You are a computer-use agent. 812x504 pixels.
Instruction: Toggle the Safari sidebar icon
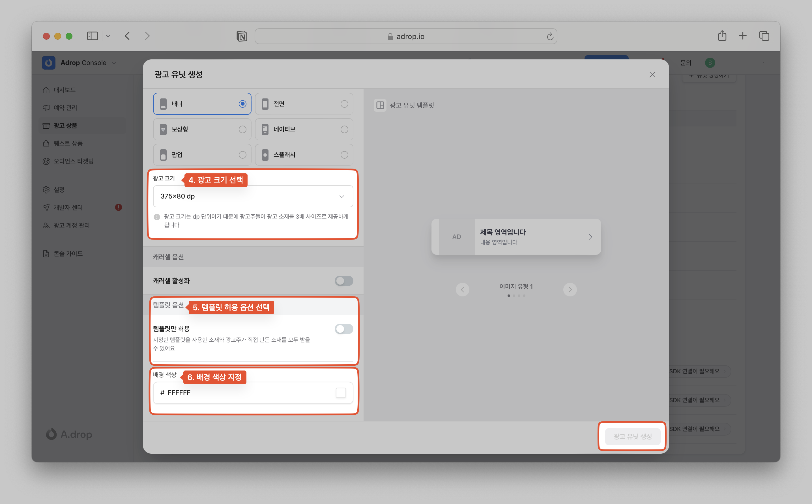(92, 36)
